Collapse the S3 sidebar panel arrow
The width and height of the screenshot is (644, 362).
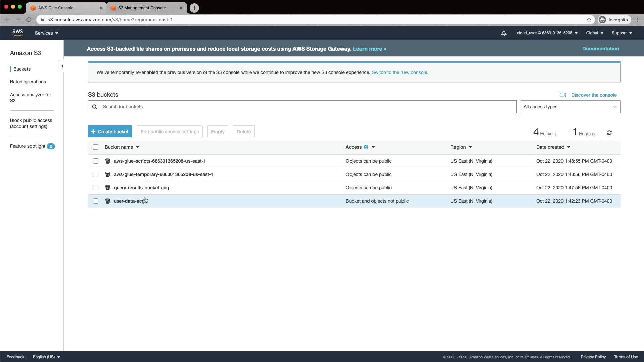point(62,66)
